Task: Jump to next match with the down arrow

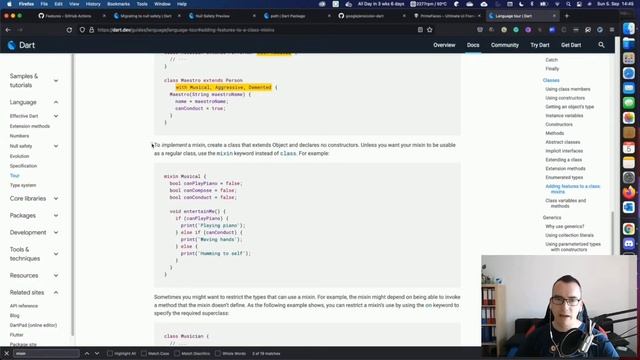Action: pyautogui.click(x=97, y=353)
